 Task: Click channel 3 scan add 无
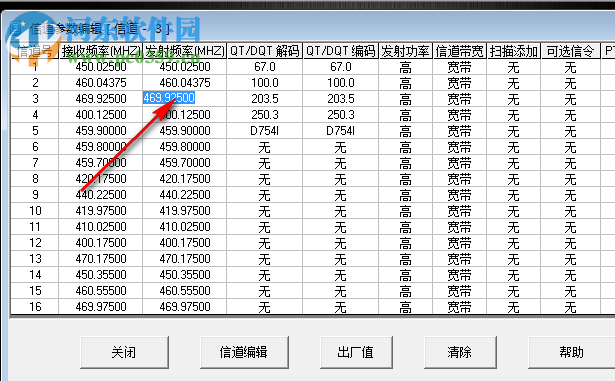[x=513, y=99]
